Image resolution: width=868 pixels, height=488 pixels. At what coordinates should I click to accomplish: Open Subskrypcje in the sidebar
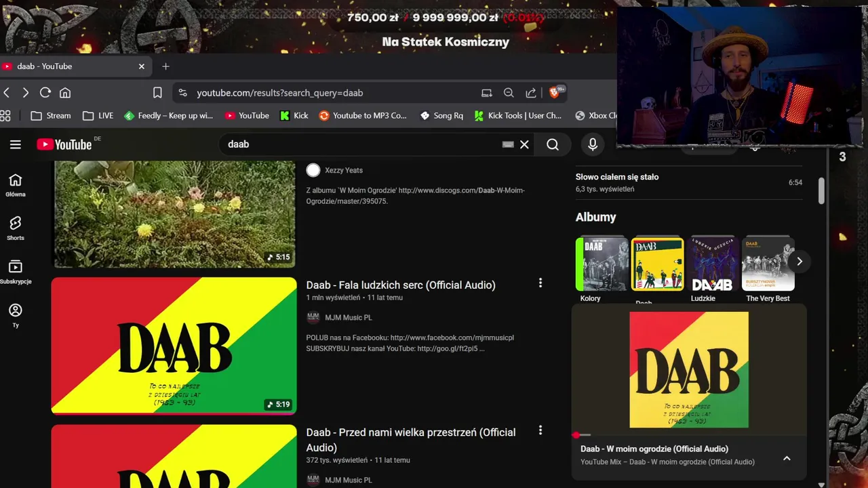(16, 272)
